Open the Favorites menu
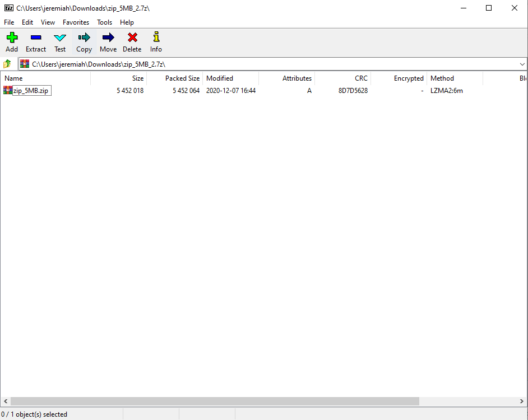 76,22
